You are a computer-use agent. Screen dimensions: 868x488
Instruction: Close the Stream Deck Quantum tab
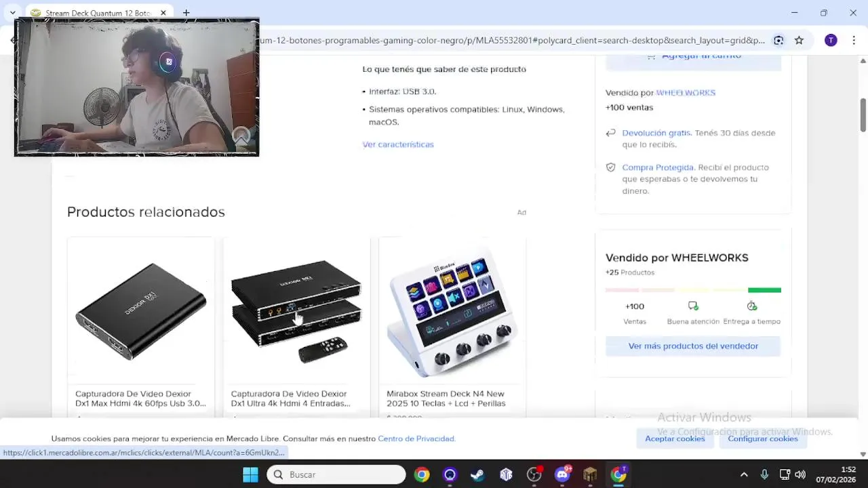(163, 13)
